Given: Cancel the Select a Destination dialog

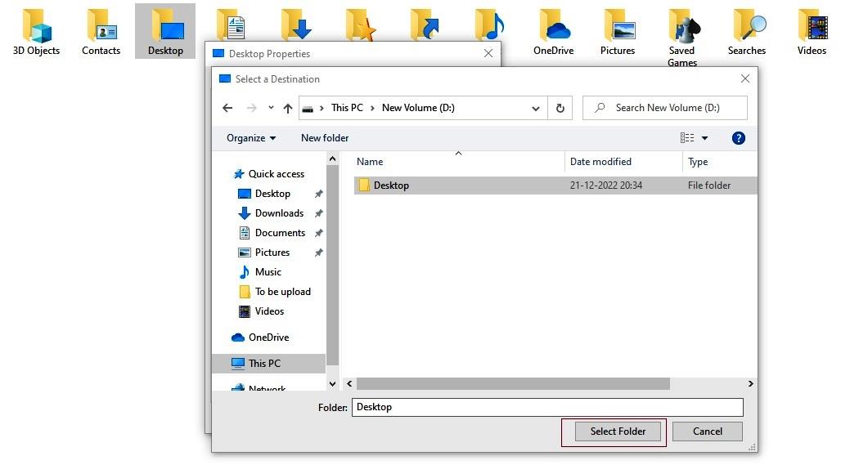Looking at the screenshot, I should click(708, 431).
